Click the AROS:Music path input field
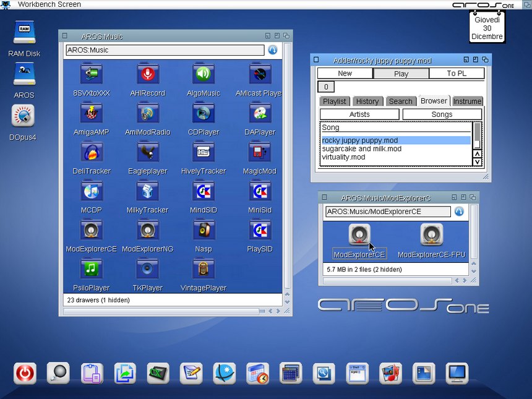The width and height of the screenshot is (532, 399). [165, 50]
